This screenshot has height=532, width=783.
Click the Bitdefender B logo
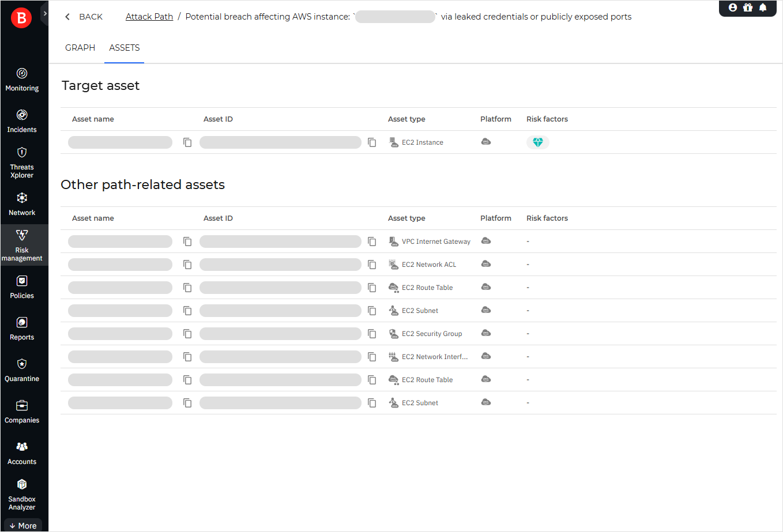22,18
